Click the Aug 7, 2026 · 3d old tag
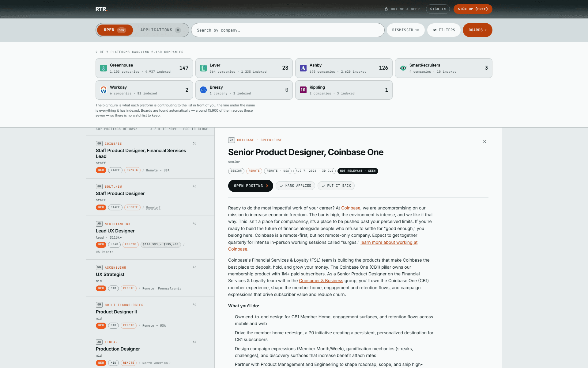This screenshot has height=368, width=588. click(315, 171)
